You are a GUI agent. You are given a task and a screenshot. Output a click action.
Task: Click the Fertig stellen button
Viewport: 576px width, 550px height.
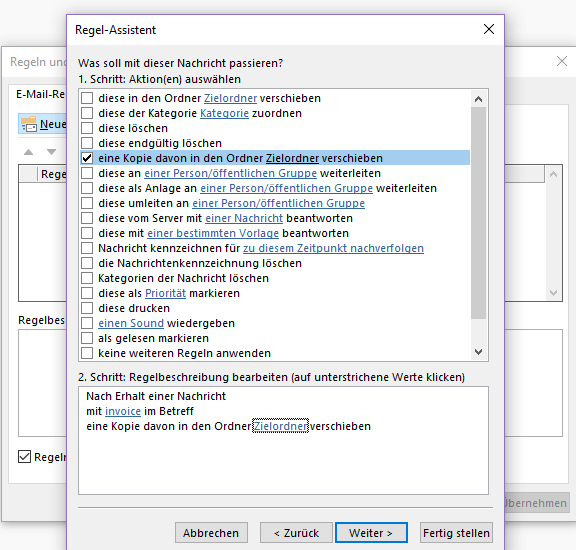pyautogui.click(x=456, y=533)
